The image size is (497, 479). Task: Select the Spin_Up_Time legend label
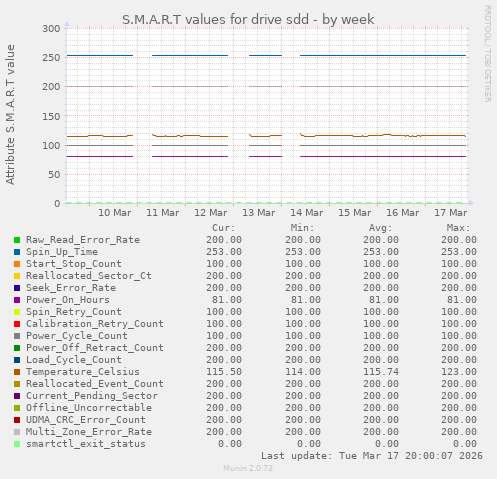(62, 252)
